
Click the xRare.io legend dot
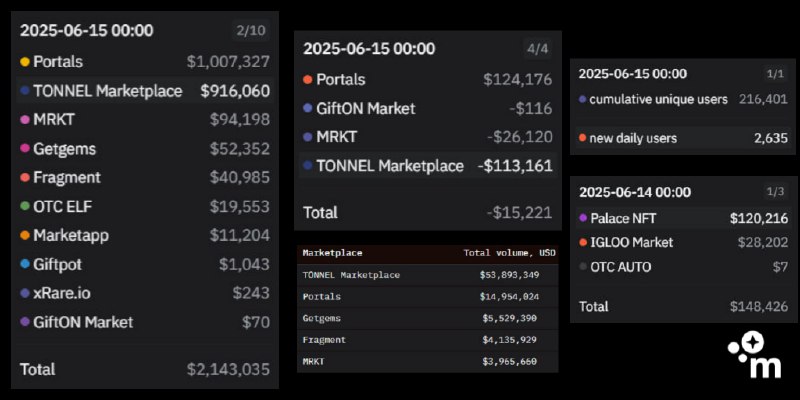(x=25, y=294)
